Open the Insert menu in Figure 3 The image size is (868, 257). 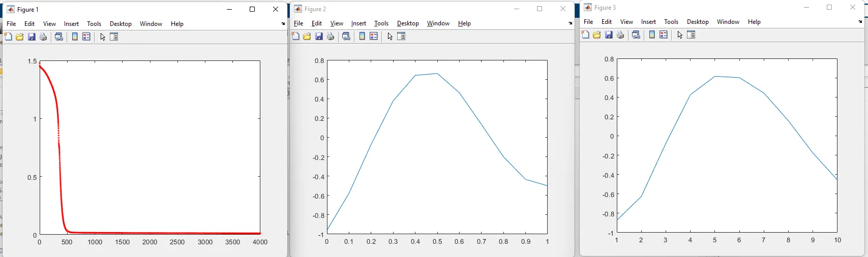coord(648,22)
